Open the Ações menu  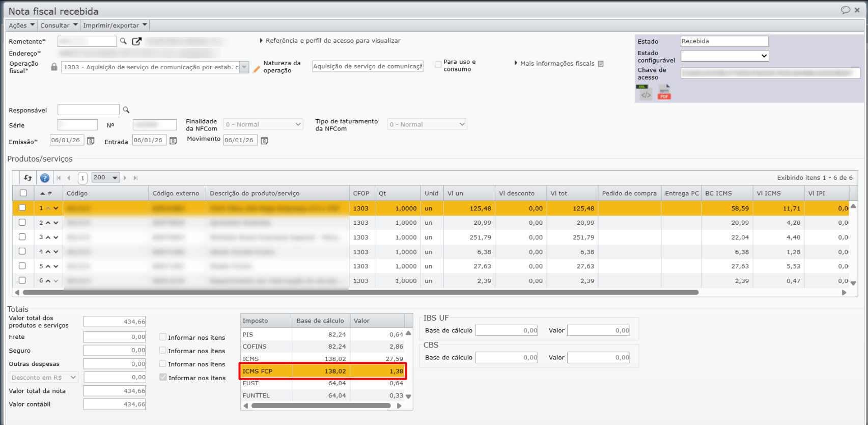pyautogui.click(x=21, y=25)
